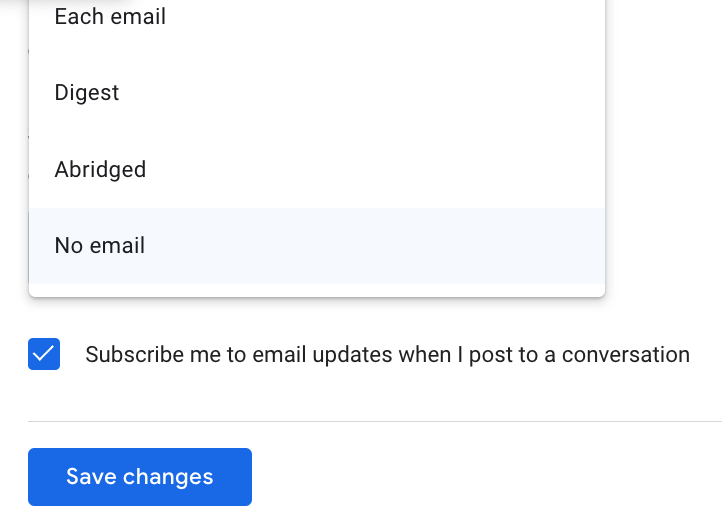This screenshot has width=722, height=514.
Task: Save the subscription settings
Action: pos(140,477)
